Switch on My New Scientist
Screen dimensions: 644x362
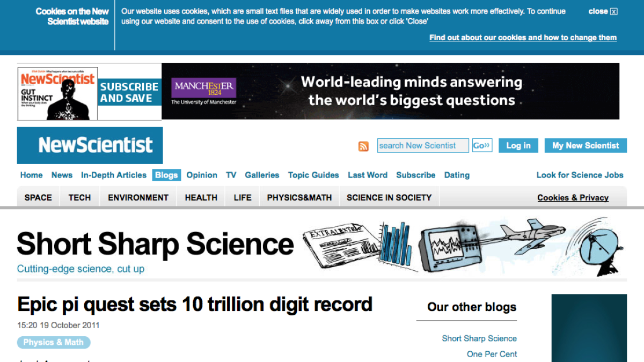[x=586, y=145]
